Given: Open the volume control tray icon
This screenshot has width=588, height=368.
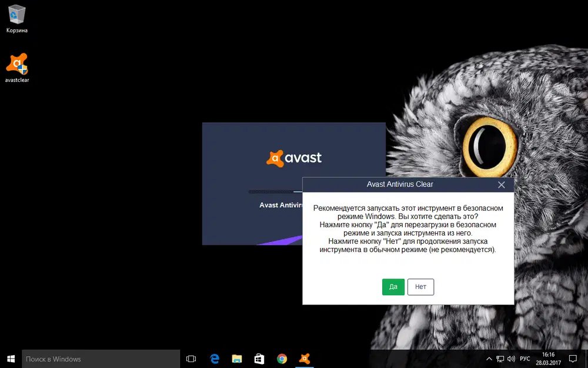Looking at the screenshot, I should click(511, 359).
